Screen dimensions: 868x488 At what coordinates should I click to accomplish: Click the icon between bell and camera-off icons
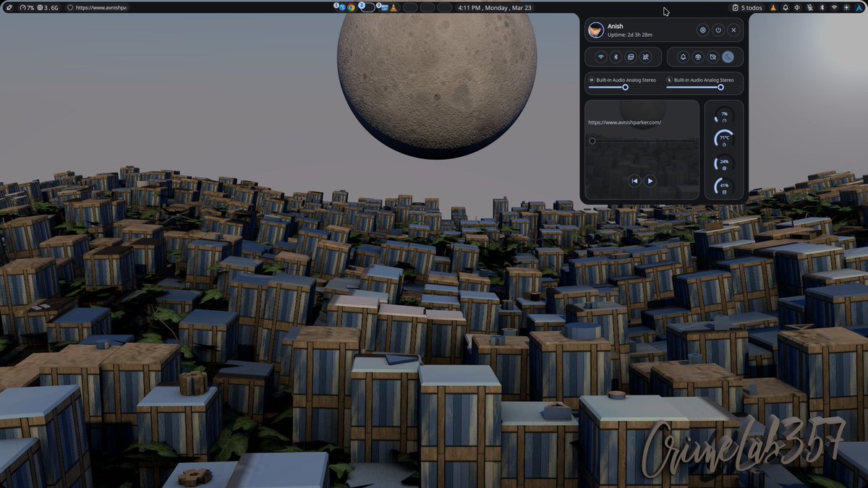pyautogui.click(x=698, y=56)
